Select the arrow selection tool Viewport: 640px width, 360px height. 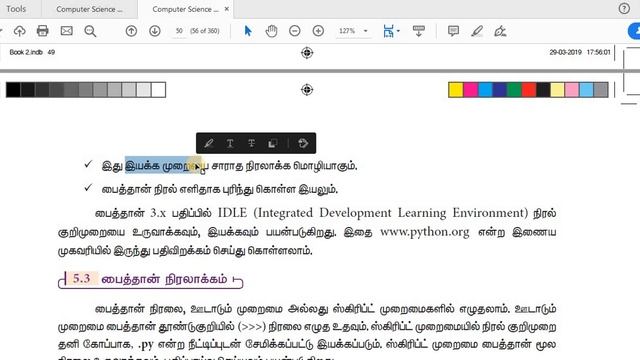248,31
